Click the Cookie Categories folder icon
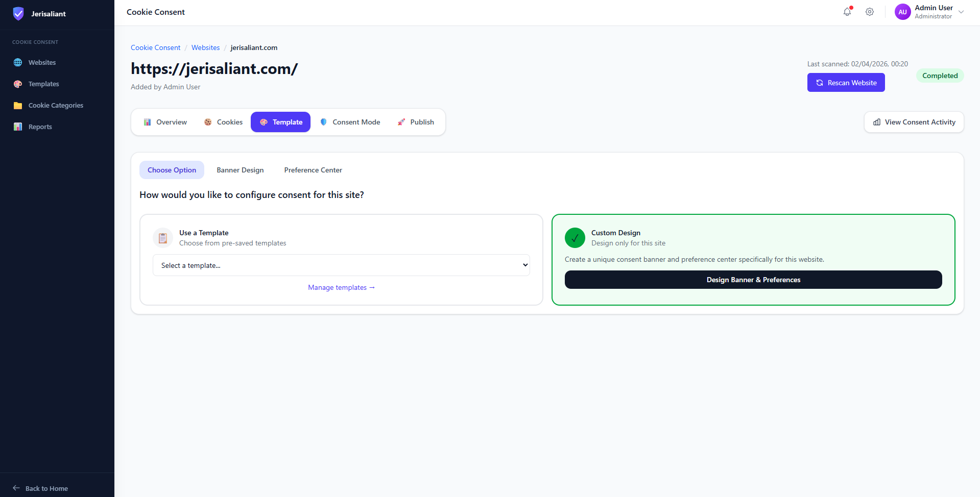 18,106
